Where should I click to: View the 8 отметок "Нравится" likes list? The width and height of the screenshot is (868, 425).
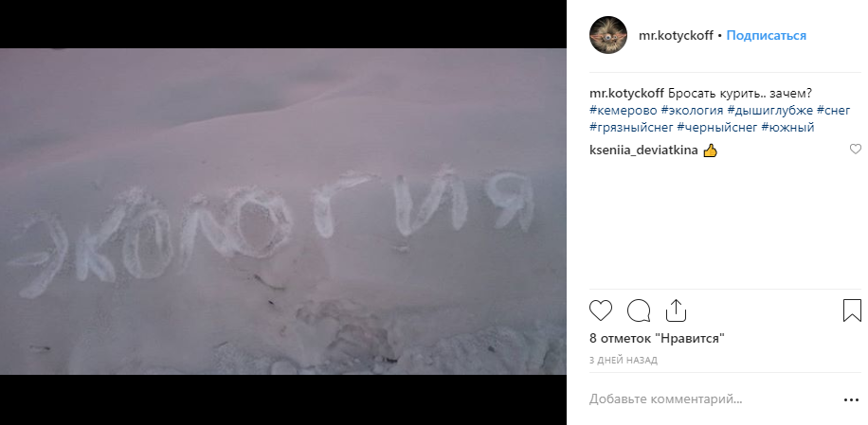657,338
